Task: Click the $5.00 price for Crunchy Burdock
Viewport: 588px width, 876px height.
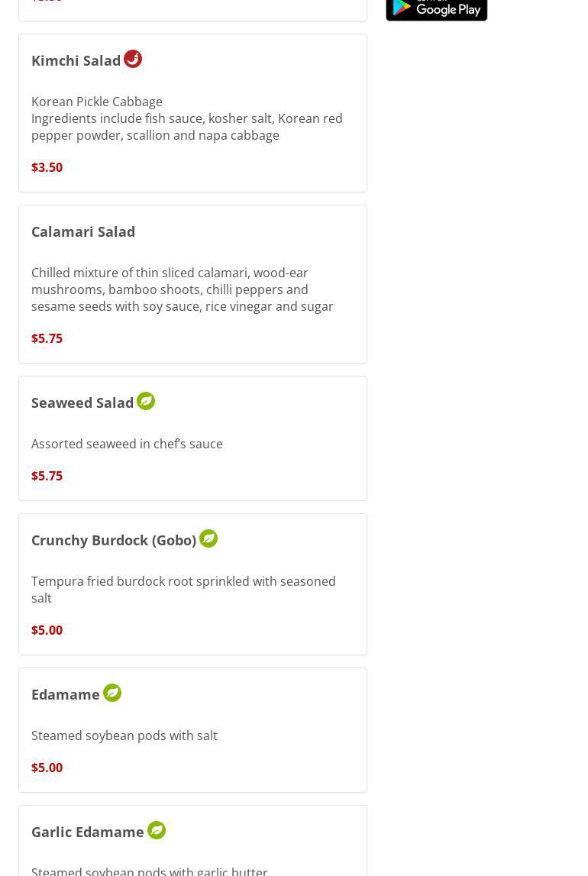Action: pos(47,630)
